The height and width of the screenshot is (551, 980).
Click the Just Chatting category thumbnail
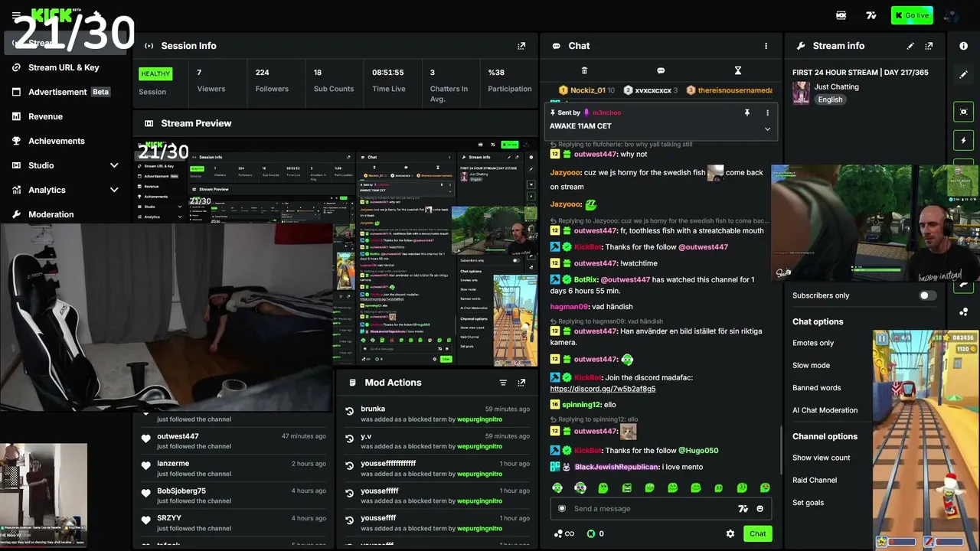[801, 93]
